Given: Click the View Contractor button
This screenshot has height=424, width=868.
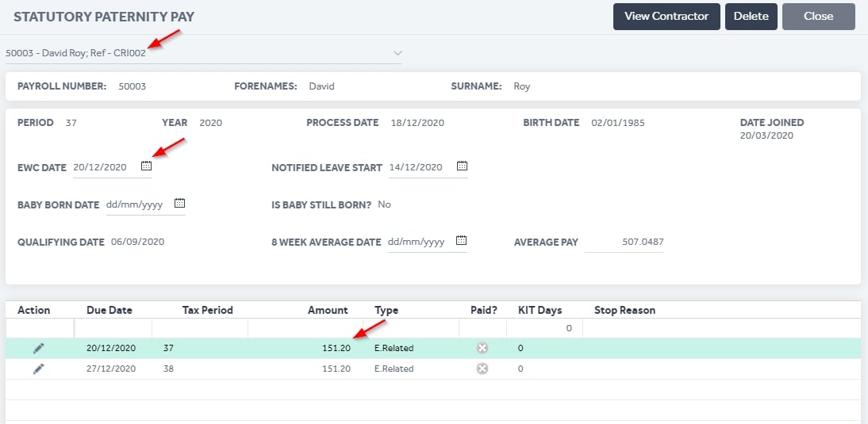Looking at the screenshot, I should (x=666, y=17).
